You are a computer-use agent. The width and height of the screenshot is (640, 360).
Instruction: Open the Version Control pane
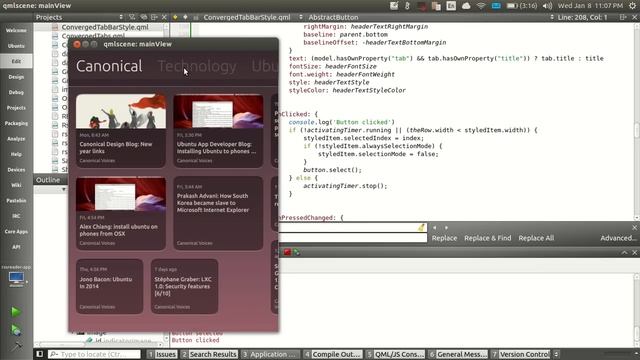click(x=520, y=354)
